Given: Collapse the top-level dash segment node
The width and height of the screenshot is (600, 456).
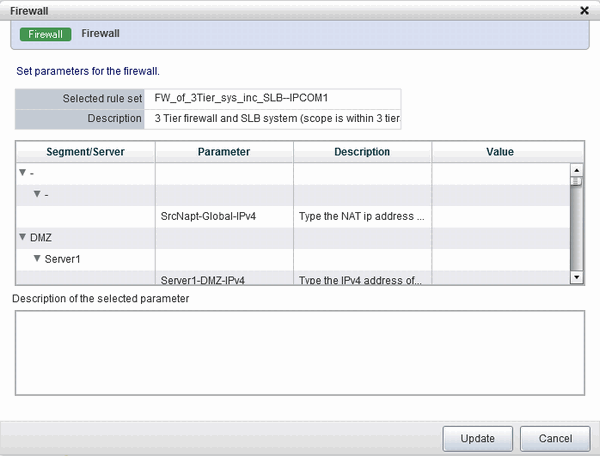Looking at the screenshot, I should tap(23, 173).
